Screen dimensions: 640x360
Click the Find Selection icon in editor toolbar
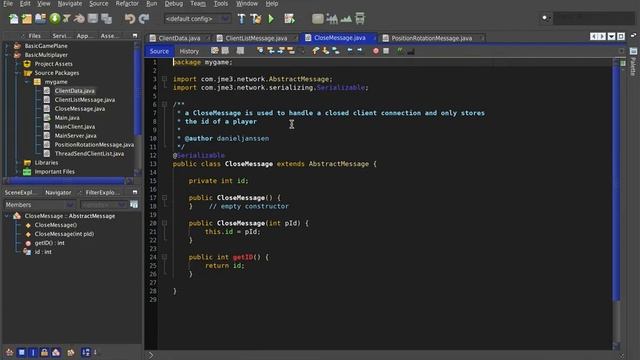(x=260, y=51)
